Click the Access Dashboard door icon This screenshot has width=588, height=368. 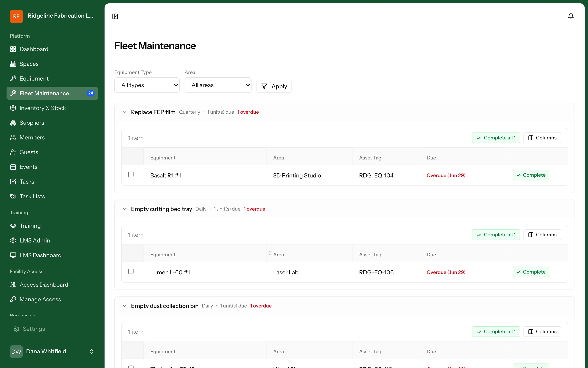click(13, 285)
